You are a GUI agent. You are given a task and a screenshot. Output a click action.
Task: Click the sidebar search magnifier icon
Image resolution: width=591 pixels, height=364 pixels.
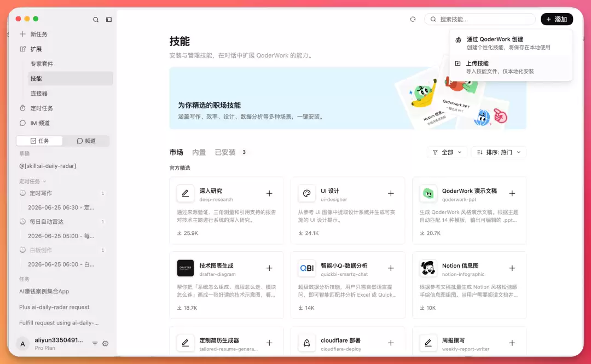click(x=96, y=20)
